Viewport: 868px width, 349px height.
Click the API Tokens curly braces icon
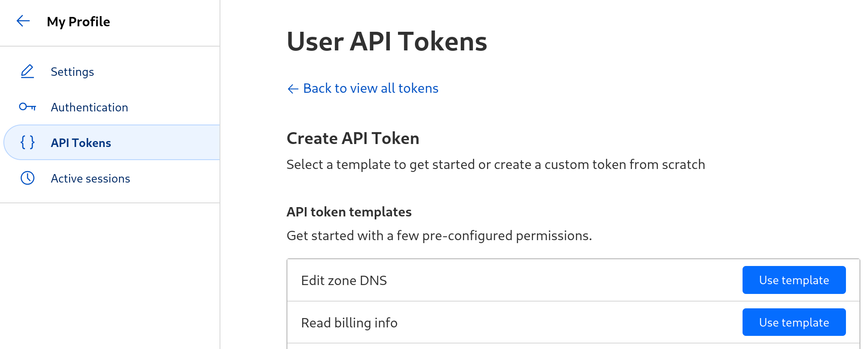click(x=28, y=142)
